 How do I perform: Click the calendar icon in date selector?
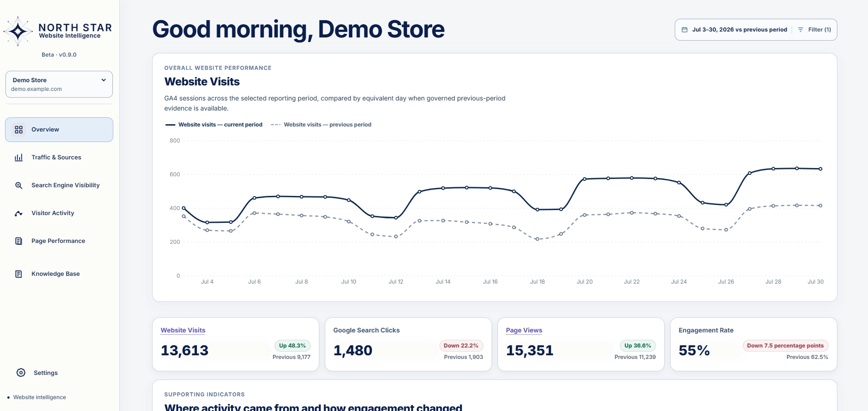coord(684,30)
